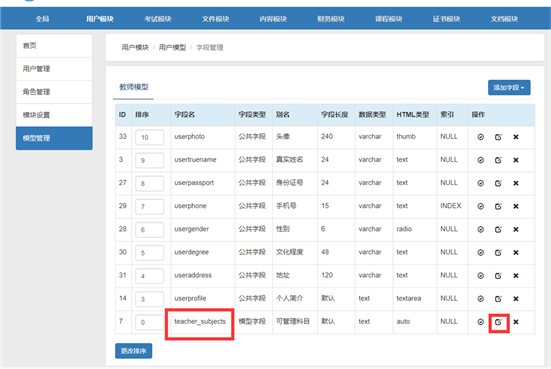Edit the userpassport field

point(498,183)
